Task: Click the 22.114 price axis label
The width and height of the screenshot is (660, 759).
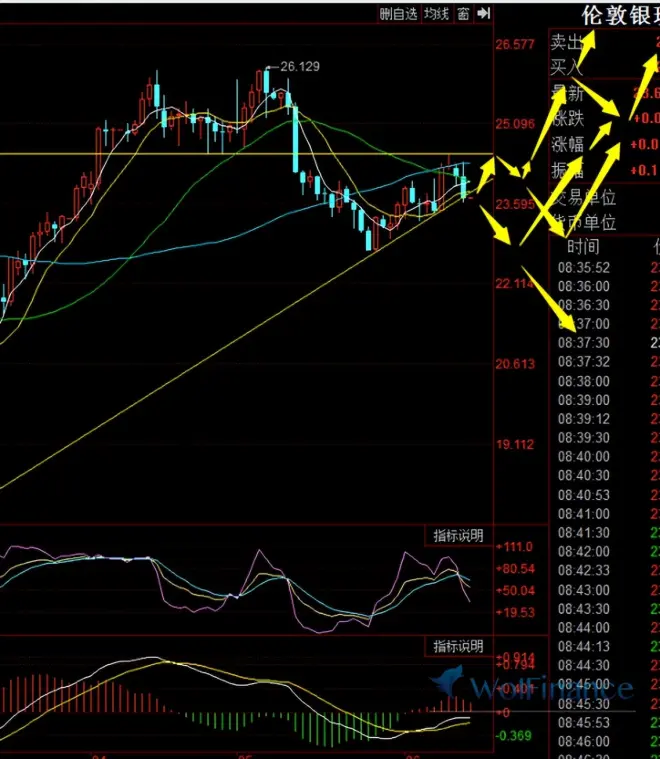Action: 515,284
